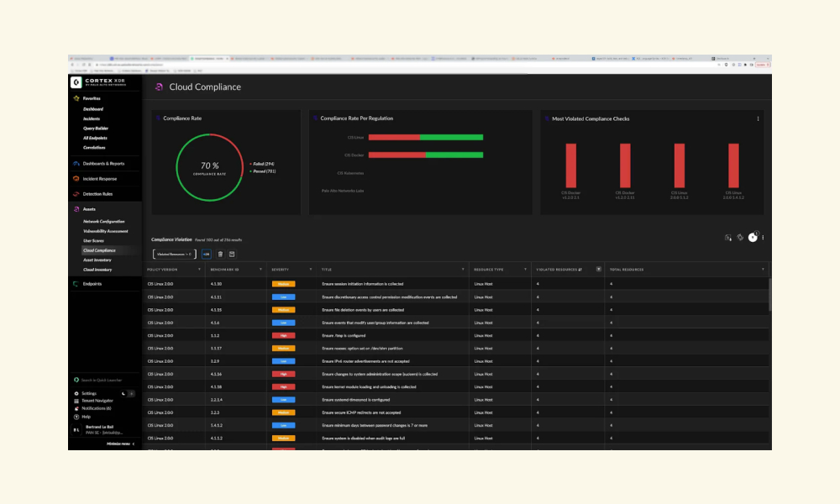Click the Incident Response shield icon
Viewport: 840px width, 504px height.
click(76, 179)
